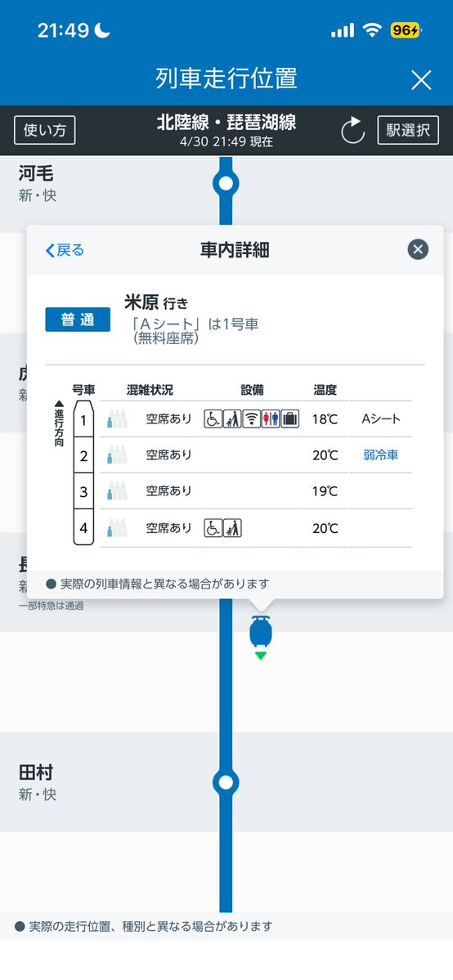Tap the 混雑状況 column header

pyautogui.click(x=150, y=390)
